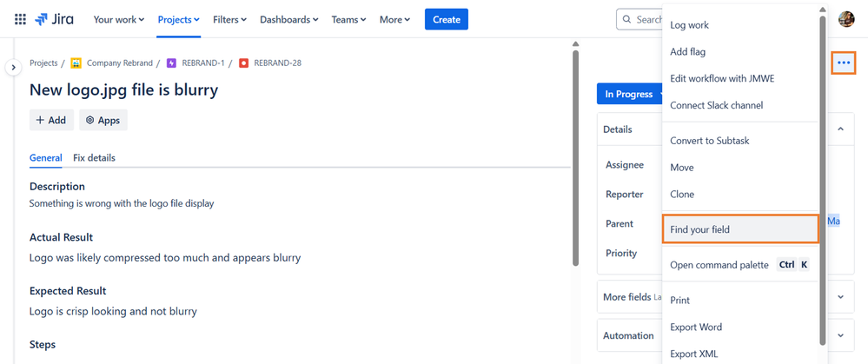Expand the More fields section
Image resolution: width=868 pixels, height=364 pixels.
coord(839,297)
